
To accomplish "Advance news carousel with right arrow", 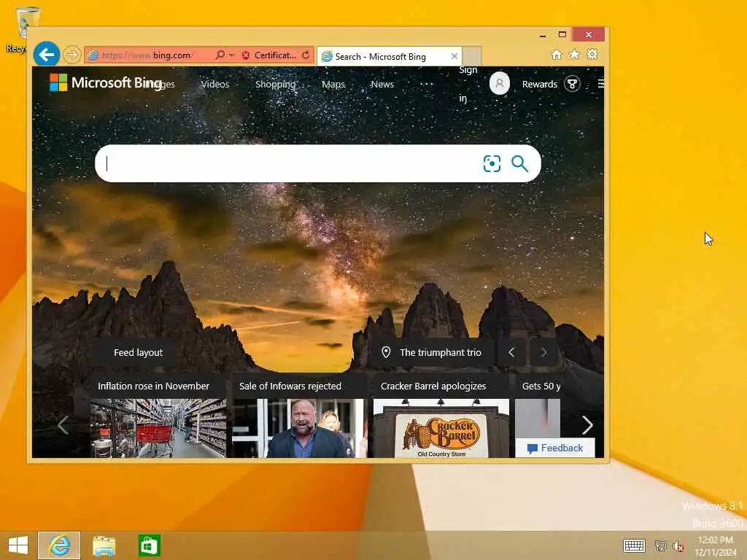I will [x=587, y=425].
